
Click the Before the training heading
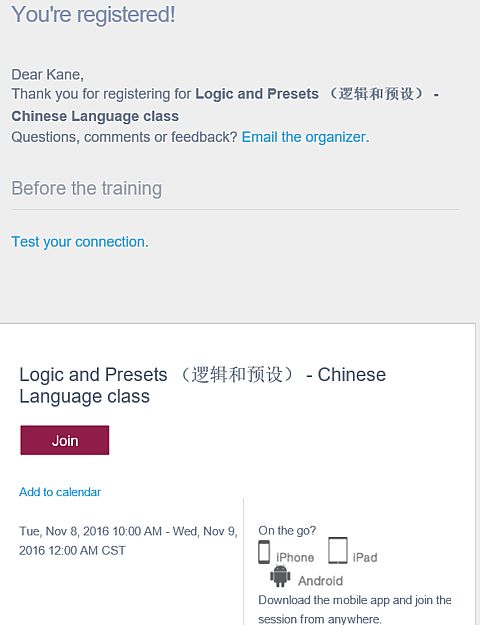click(x=87, y=188)
